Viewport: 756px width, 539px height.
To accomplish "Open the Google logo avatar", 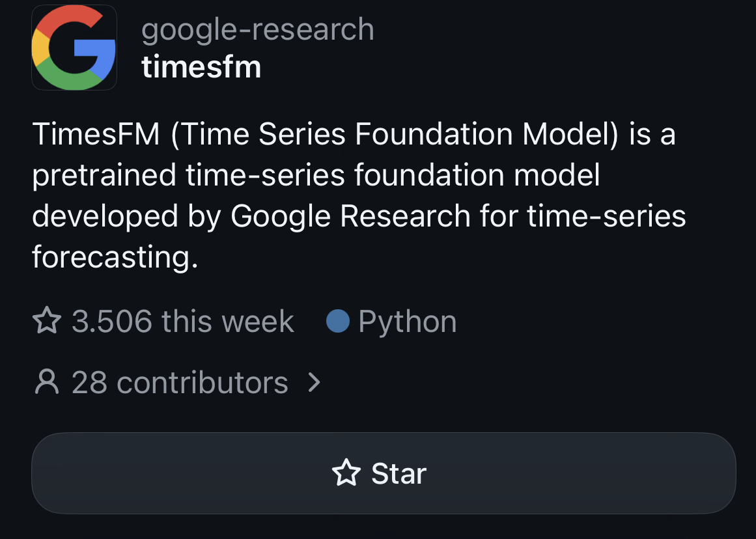I will coord(74,48).
